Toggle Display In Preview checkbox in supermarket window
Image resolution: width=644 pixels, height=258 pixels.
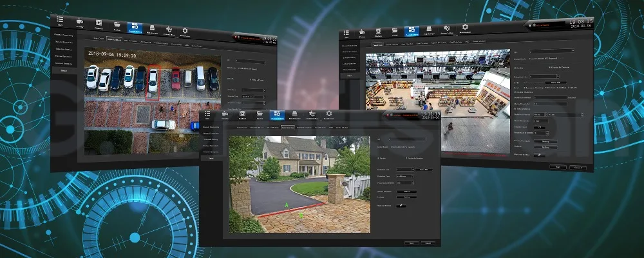point(549,67)
